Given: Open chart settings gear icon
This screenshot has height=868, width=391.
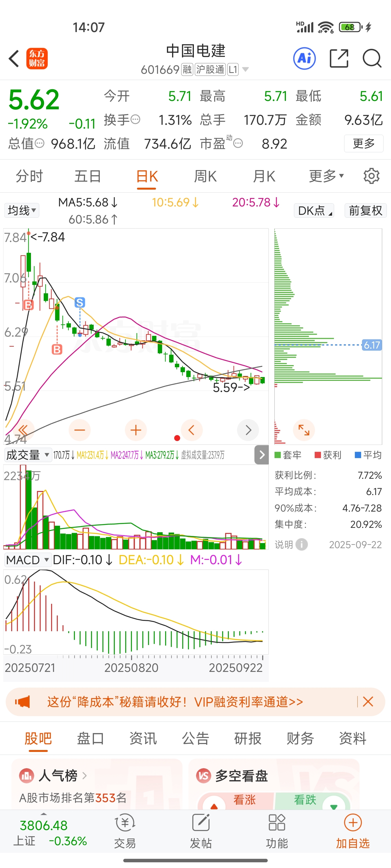Looking at the screenshot, I should [x=371, y=176].
